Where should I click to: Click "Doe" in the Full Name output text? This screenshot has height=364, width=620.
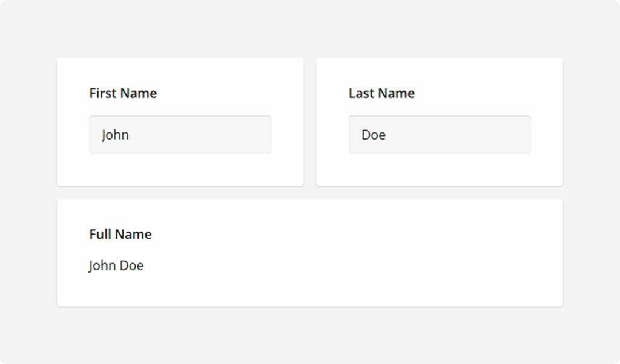point(131,265)
